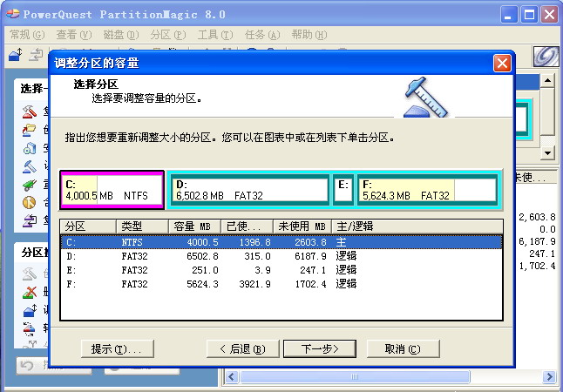This screenshot has width=563, height=392.
Task: Click the 逻辑 cell in F: row
Action: pyautogui.click(x=346, y=284)
